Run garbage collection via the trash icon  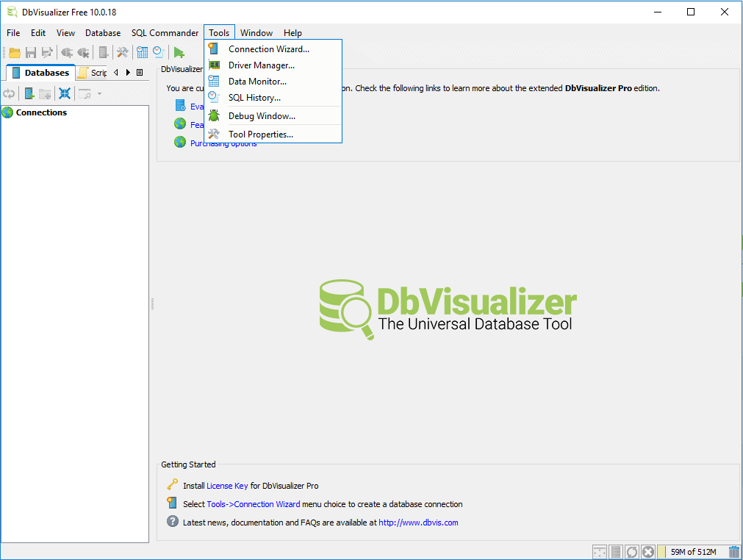pyautogui.click(x=733, y=551)
